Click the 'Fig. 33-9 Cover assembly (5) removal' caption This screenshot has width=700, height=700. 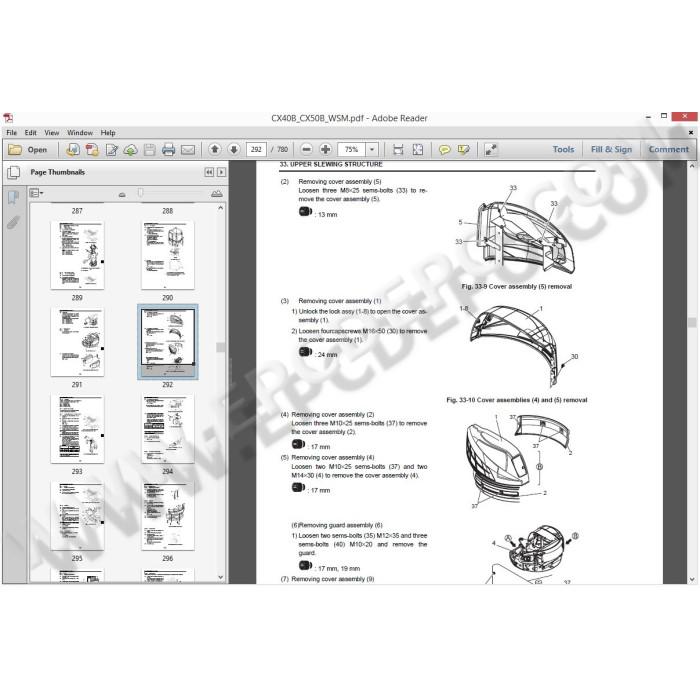pyautogui.click(x=517, y=287)
